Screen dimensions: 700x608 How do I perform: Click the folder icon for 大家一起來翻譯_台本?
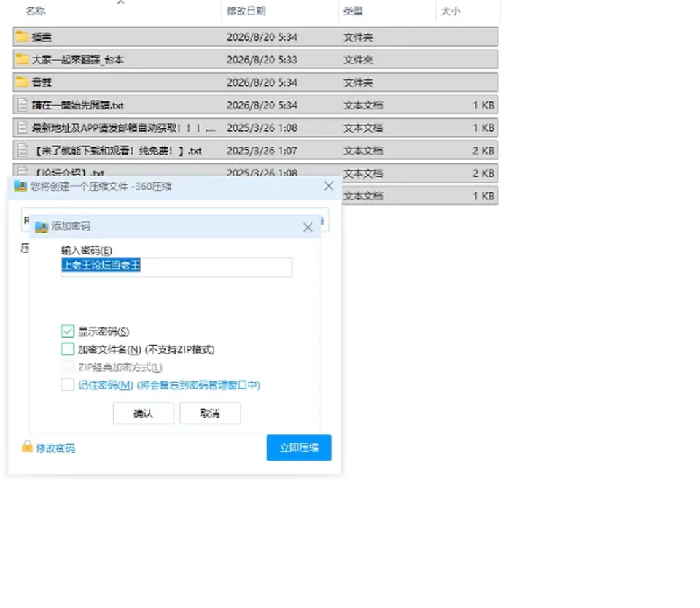click(22, 59)
